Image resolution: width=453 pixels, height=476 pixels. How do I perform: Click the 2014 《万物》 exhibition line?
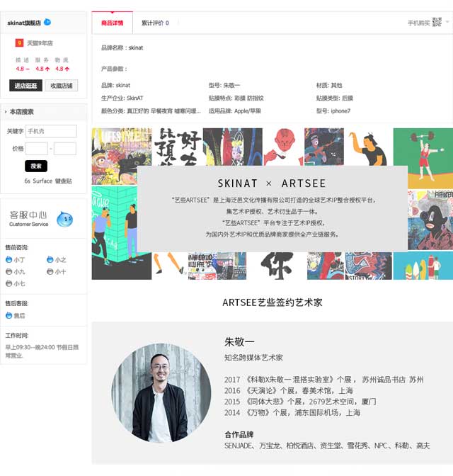[292, 412]
